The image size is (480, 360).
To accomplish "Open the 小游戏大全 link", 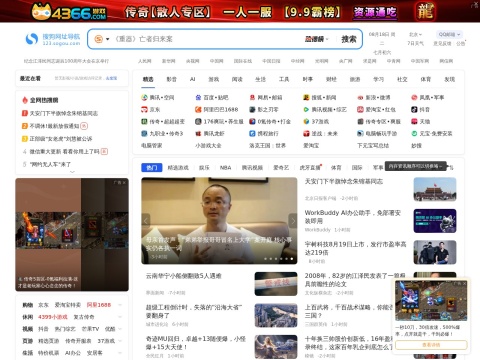I will click(x=208, y=146).
